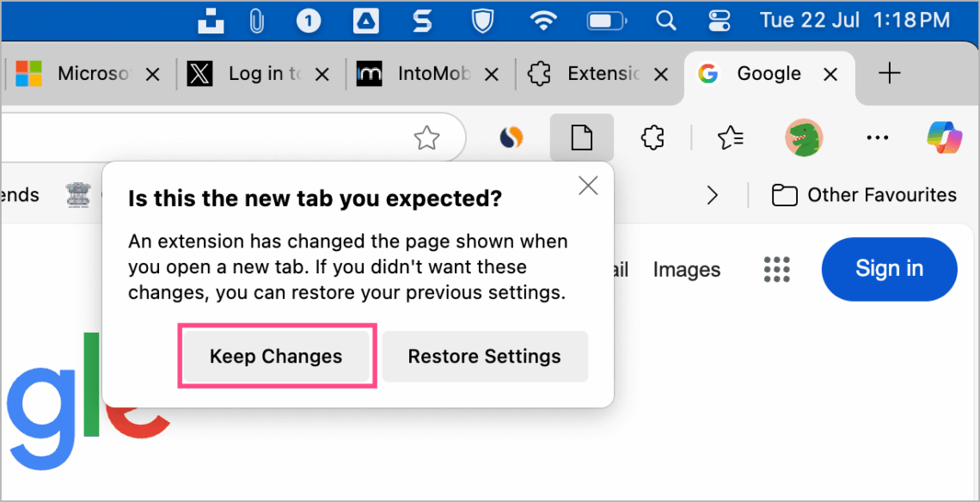Viewport: 980px width, 502px height.
Task: Click the Wi-Fi icon in menu bar
Action: coord(543,19)
